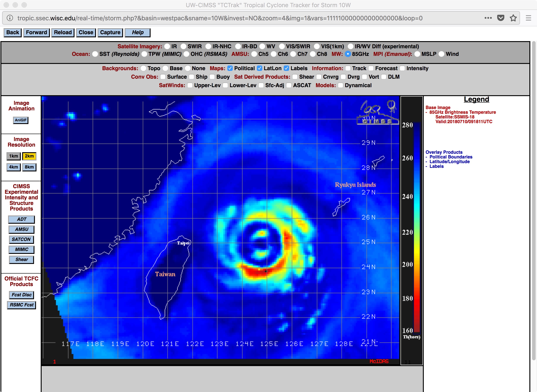Enable Ship observations checkbox

tap(192, 77)
